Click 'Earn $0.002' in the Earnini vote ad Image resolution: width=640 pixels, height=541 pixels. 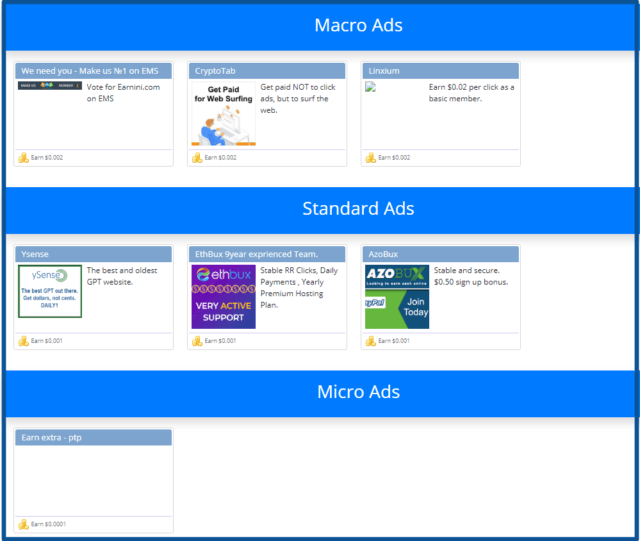click(x=47, y=158)
